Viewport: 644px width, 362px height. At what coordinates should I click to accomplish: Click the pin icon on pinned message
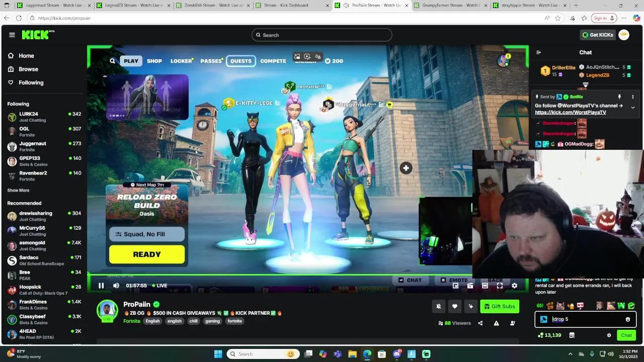click(x=619, y=97)
